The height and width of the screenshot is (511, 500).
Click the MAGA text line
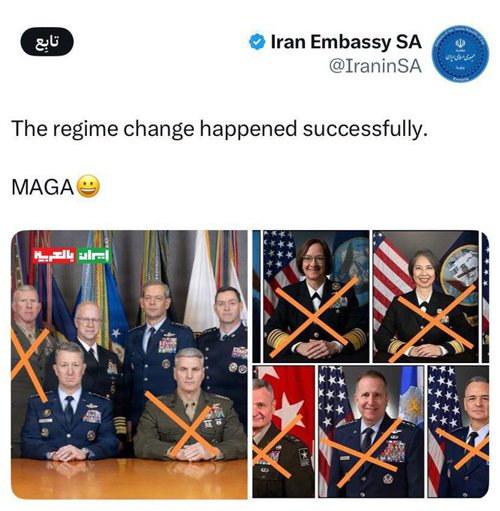pyautogui.click(x=43, y=187)
